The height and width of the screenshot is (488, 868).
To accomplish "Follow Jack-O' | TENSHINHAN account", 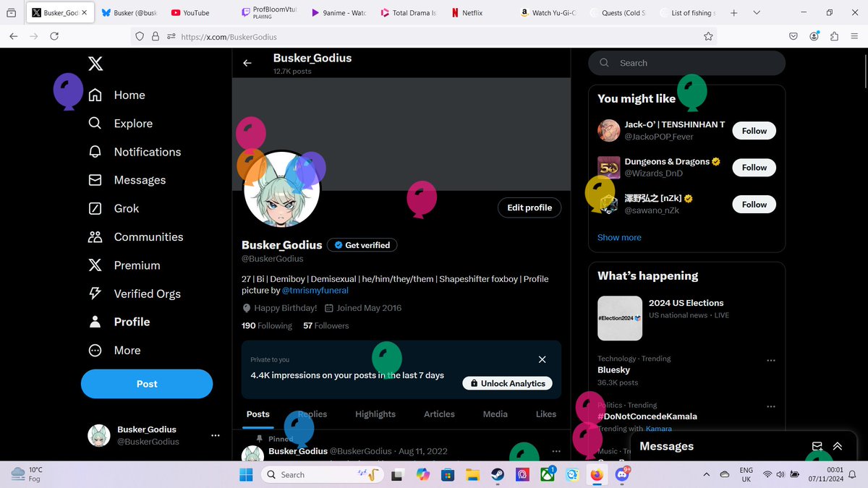I will click(754, 131).
